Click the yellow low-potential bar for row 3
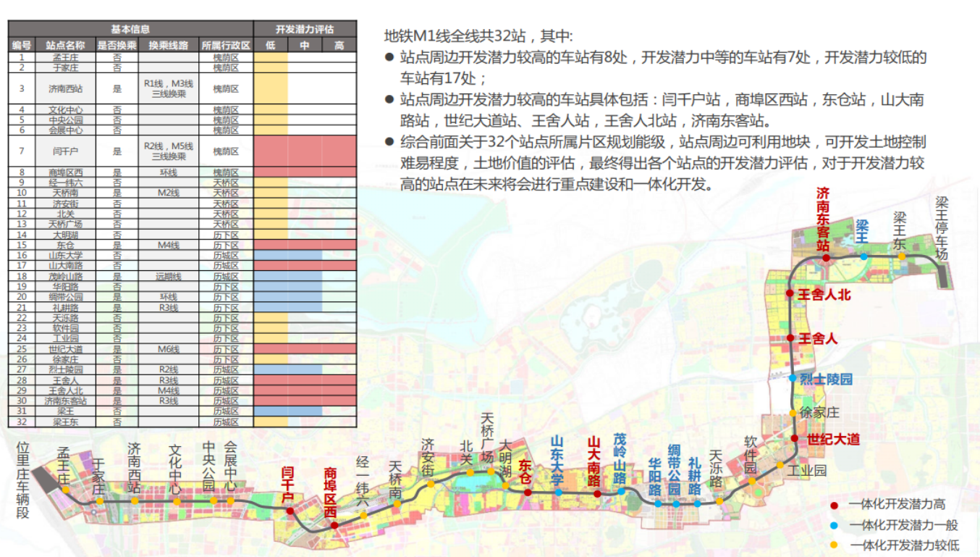980x557 pixels. [271, 88]
